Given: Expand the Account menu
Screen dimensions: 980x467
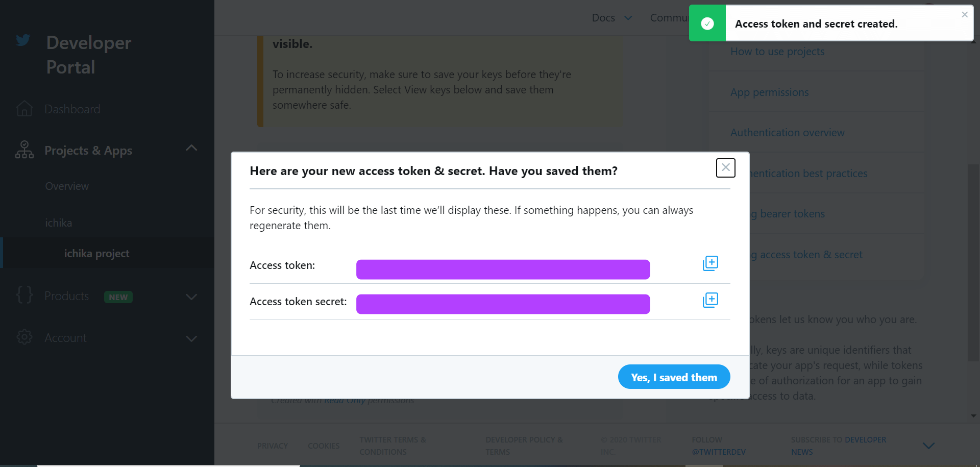Looking at the screenshot, I should point(191,339).
